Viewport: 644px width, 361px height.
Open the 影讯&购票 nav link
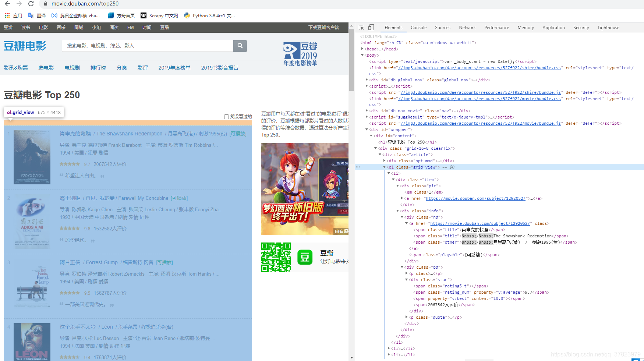click(x=16, y=68)
